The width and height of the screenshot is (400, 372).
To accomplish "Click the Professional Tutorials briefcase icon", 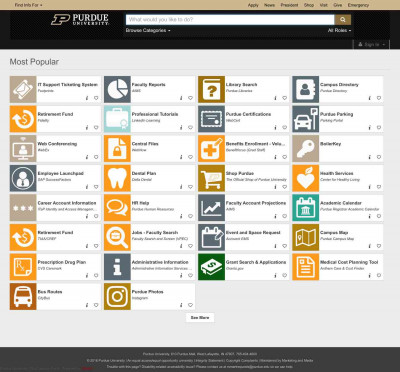I will pyautogui.click(x=117, y=119).
